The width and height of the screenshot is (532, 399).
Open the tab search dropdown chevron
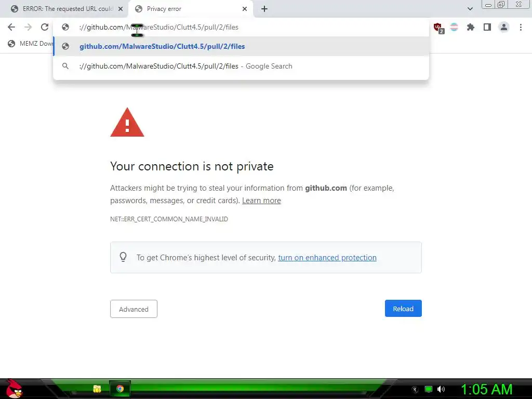point(470,9)
